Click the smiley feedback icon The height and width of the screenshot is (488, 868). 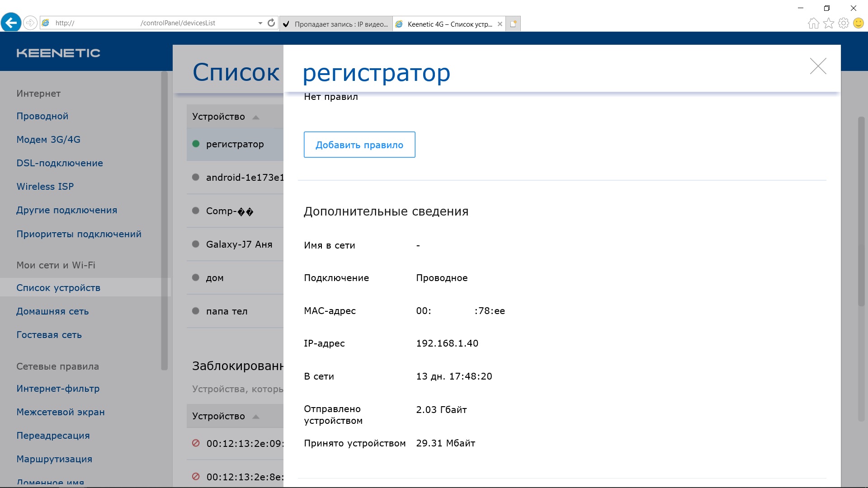pos(858,23)
